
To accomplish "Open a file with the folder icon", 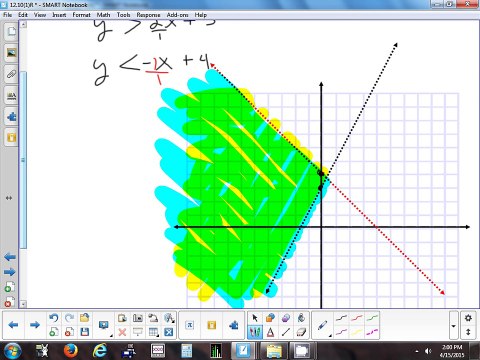I will [x=85, y=318].
